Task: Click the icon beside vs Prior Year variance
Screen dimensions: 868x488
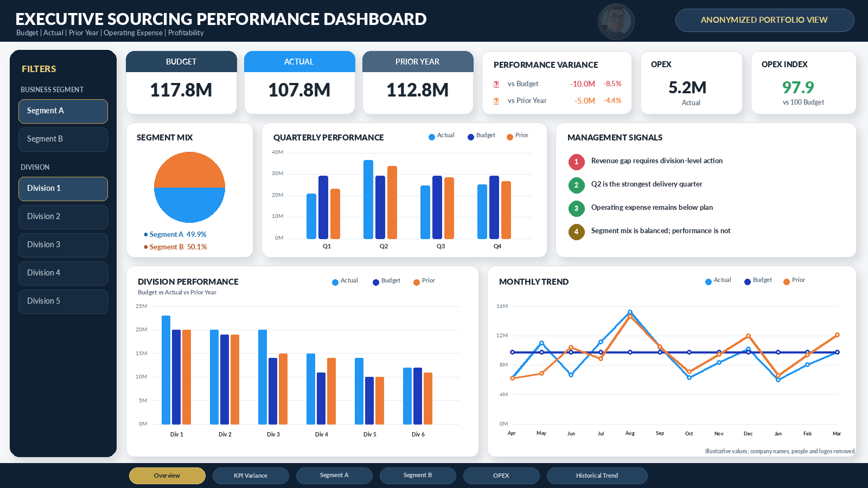Action: click(x=496, y=101)
